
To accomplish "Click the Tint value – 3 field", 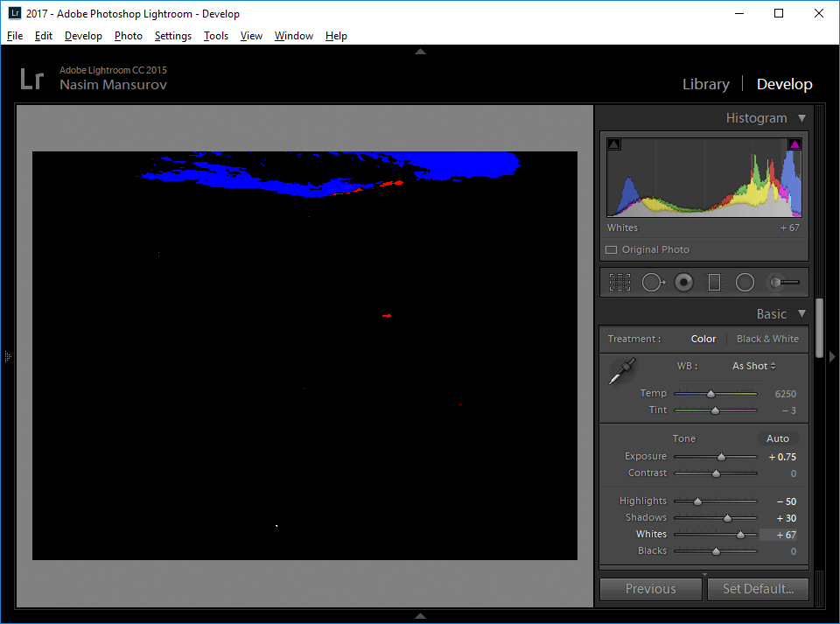I will pyautogui.click(x=789, y=410).
